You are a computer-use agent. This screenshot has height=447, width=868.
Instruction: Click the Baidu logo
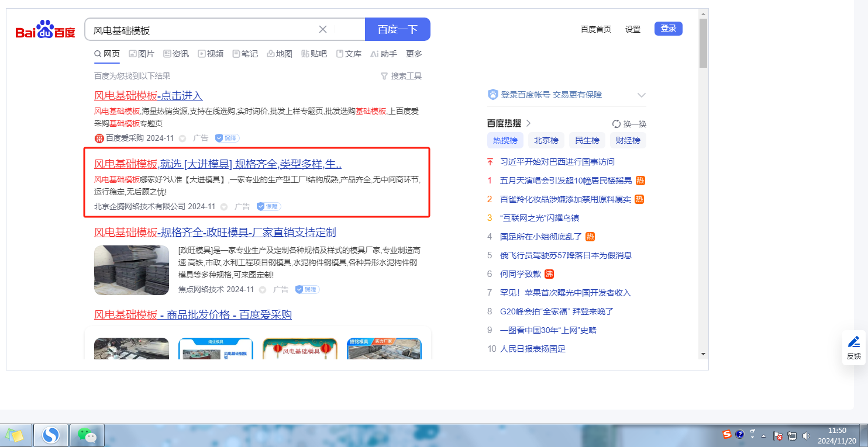pyautogui.click(x=45, y=29)
